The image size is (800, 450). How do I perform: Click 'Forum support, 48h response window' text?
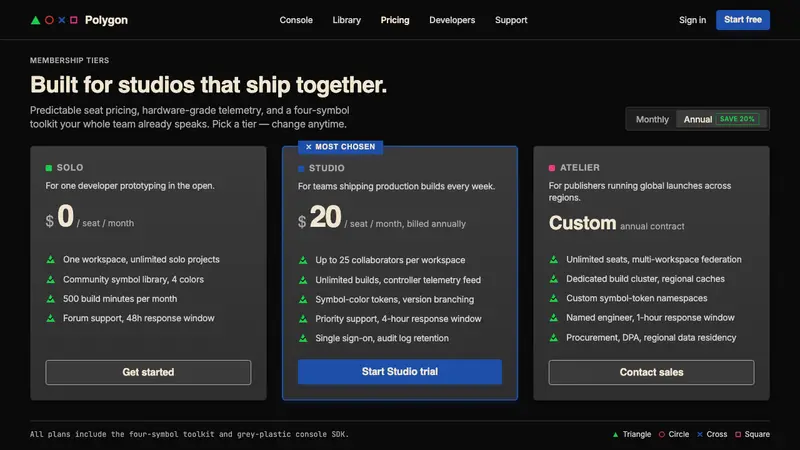(139, 318)
